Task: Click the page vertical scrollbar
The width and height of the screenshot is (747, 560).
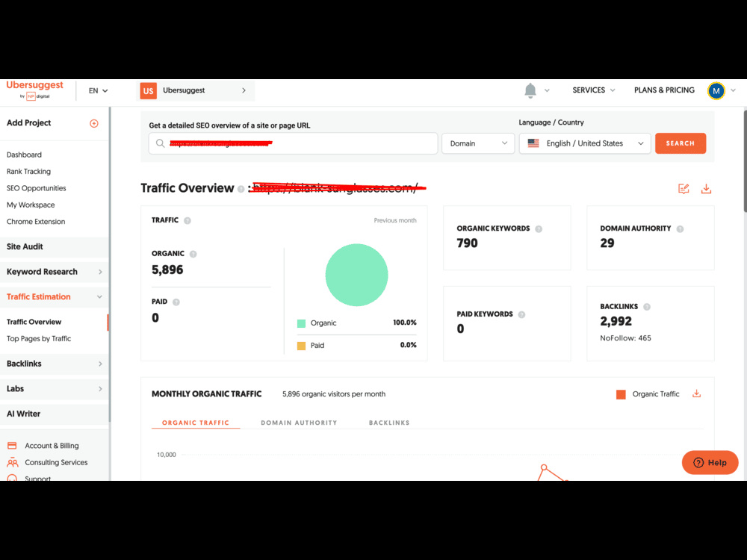Action: point(745,161)
